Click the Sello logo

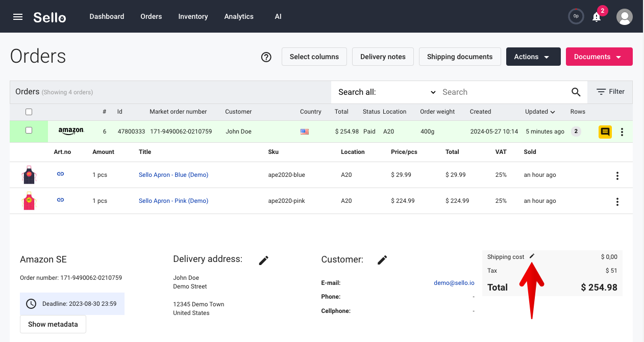coord(49,17)
